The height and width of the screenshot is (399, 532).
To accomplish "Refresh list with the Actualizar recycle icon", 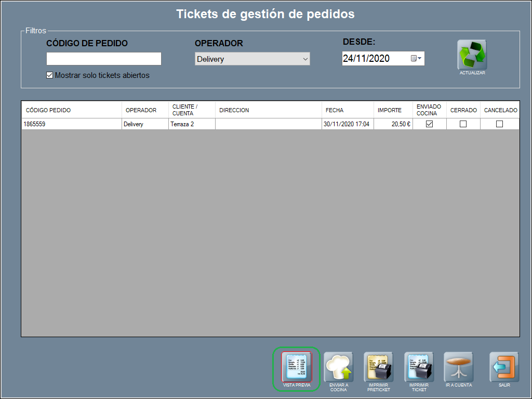I will (472, 55).
